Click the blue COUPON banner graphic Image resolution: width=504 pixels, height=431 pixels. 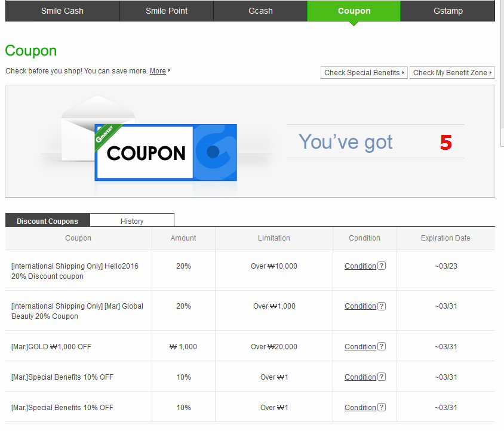pyautogui.click(x=165, y=151)
